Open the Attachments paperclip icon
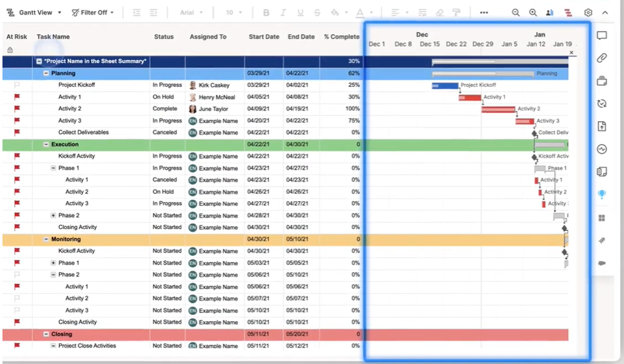This screenshot has height=364, width=624. coord(601,59)
